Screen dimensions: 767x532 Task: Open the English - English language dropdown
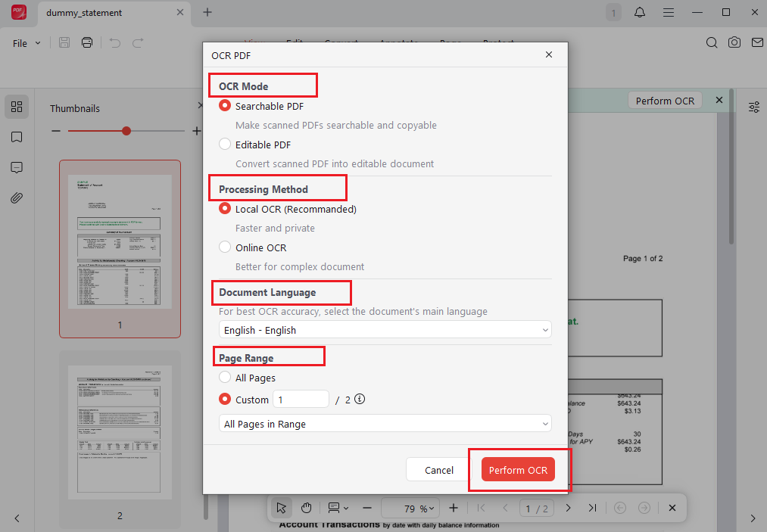point(385,329)
